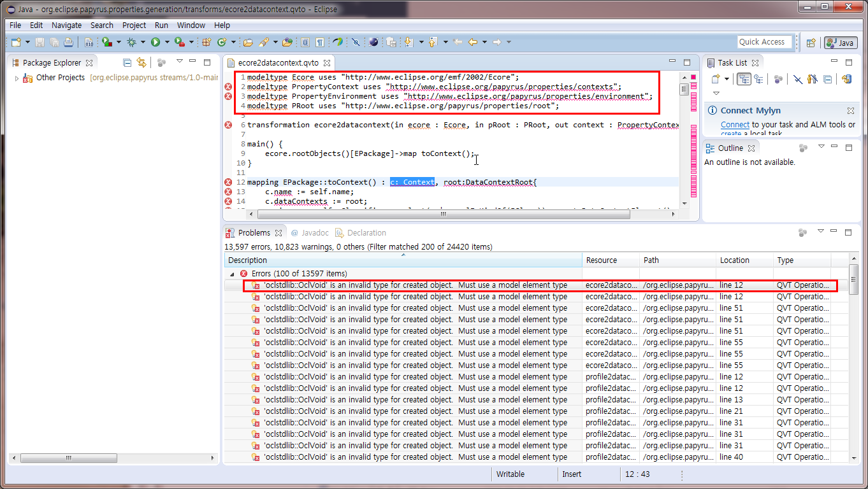The height and width of the screenshot is (489, 868).
Task: Close the Connect Mylyn notification
Action: point(850,111)
